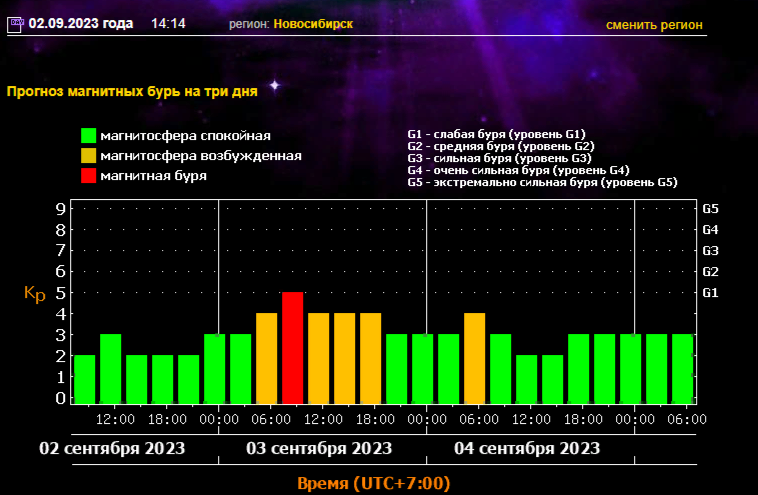Click the time '14:14'
758x495 pixels.
168,23
